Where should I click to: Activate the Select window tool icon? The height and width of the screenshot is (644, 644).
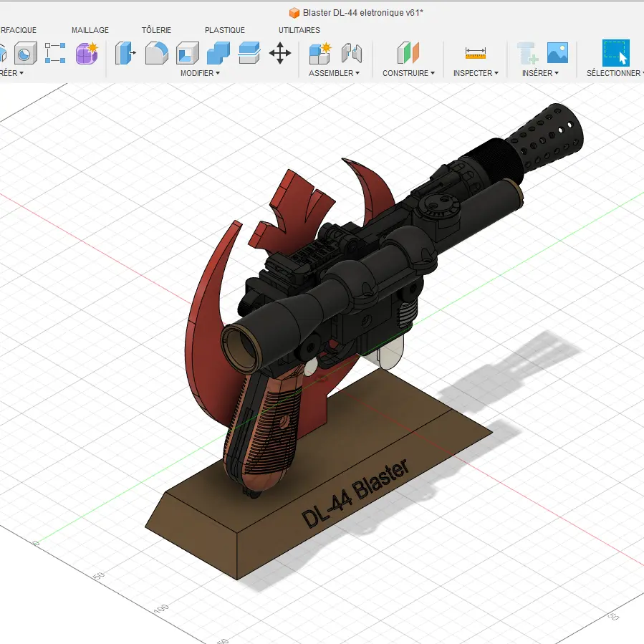[615, 53]
